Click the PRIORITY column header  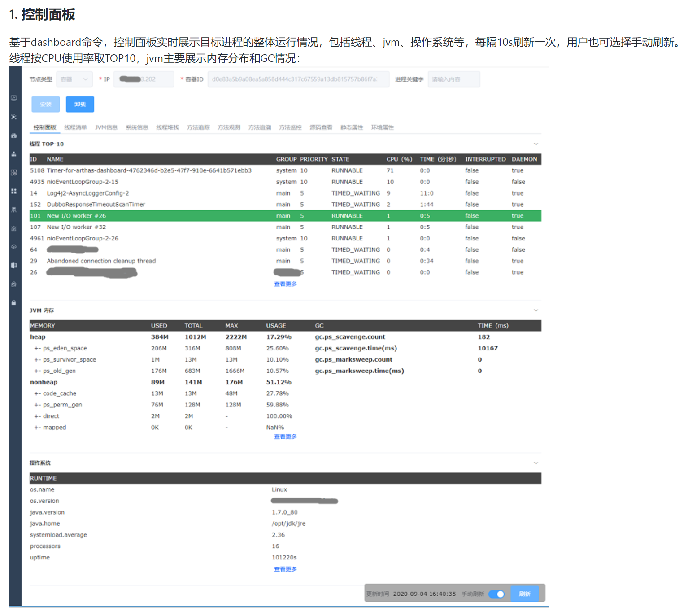pyautogui.click(x=314, y=159)
